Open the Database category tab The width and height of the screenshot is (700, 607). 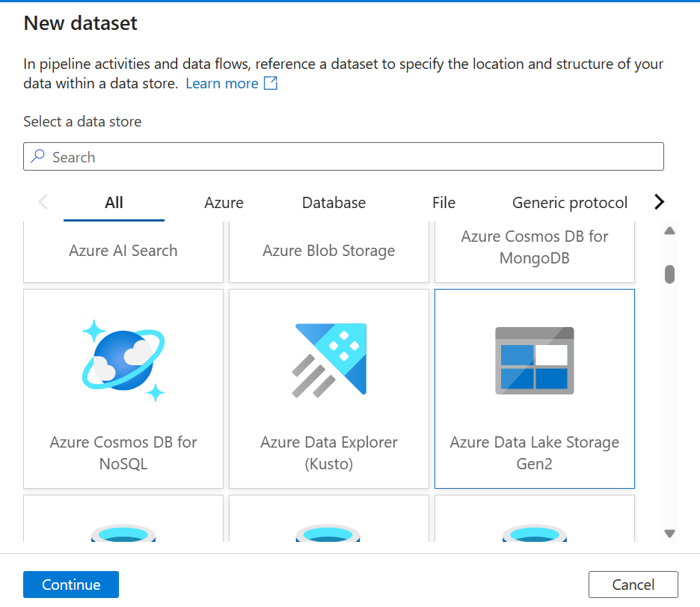coord(334,202)
